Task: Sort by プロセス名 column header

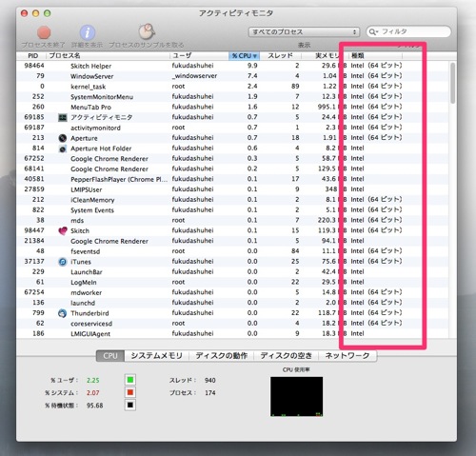Action: (x=108, y=56)
